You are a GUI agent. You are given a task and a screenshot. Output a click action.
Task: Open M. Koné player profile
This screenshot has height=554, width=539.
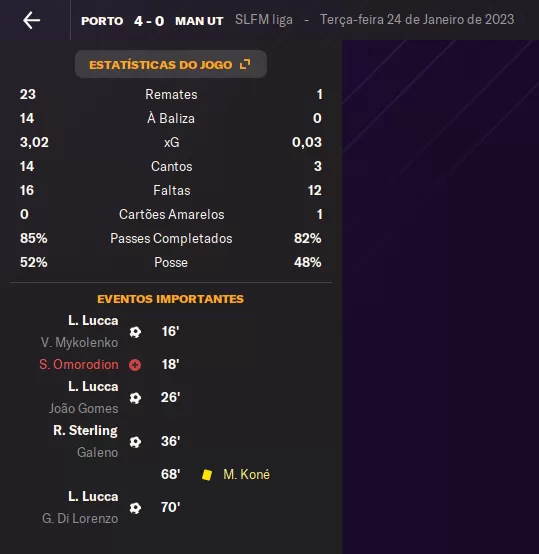(x=246, y=475)
